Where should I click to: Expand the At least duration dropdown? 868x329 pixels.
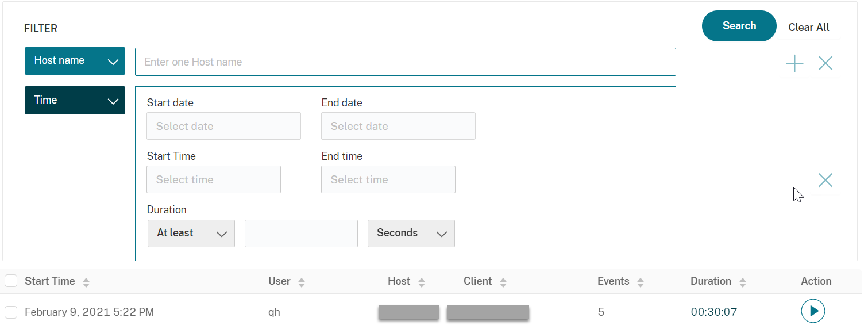[191, 234]
